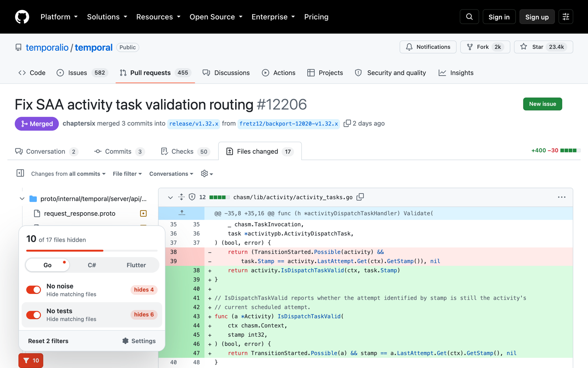Click the diffstat blocks beside 12 in file header
This screenshot has height=368, width=588.
tap(219, 197)
